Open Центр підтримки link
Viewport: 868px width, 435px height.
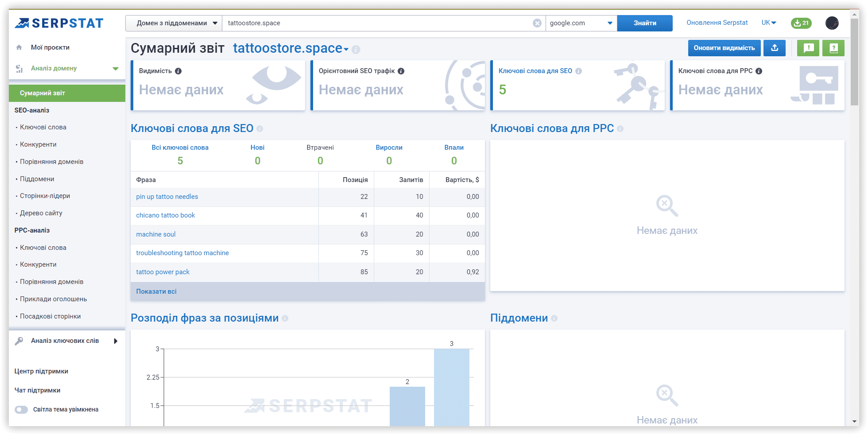[41, 371]
